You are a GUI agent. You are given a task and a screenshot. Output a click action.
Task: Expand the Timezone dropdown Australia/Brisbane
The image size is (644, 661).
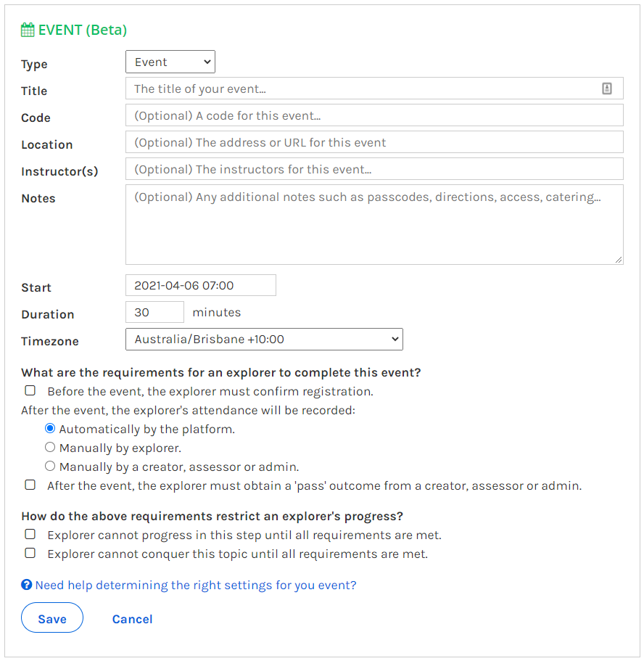pyautogui.click(x=264, y=340)
